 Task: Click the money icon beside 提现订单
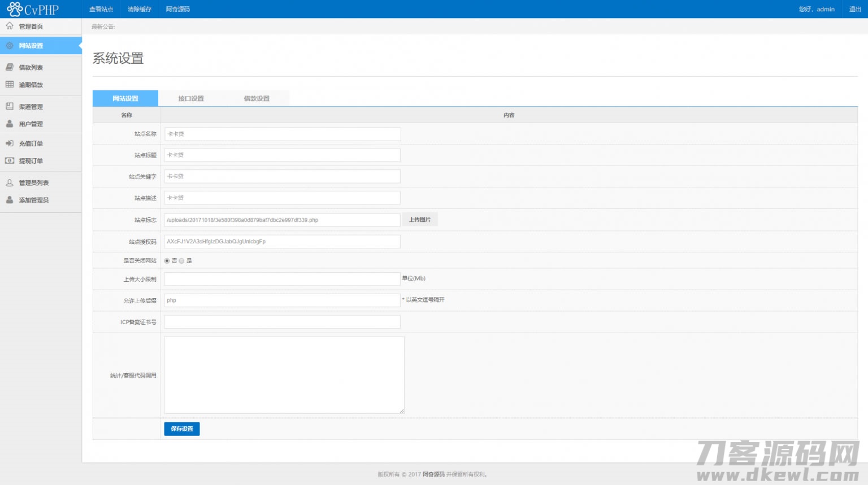pyautogui.click(x=10, y=161)
